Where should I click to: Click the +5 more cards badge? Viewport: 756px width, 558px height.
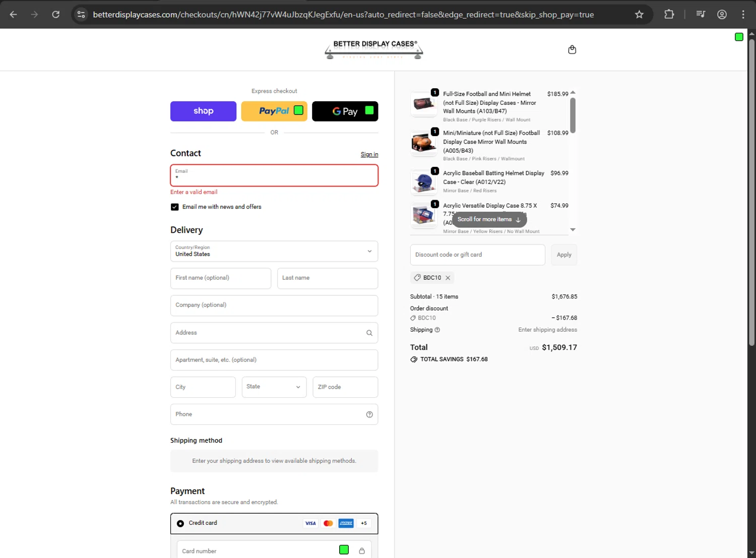tap(364, 523)
